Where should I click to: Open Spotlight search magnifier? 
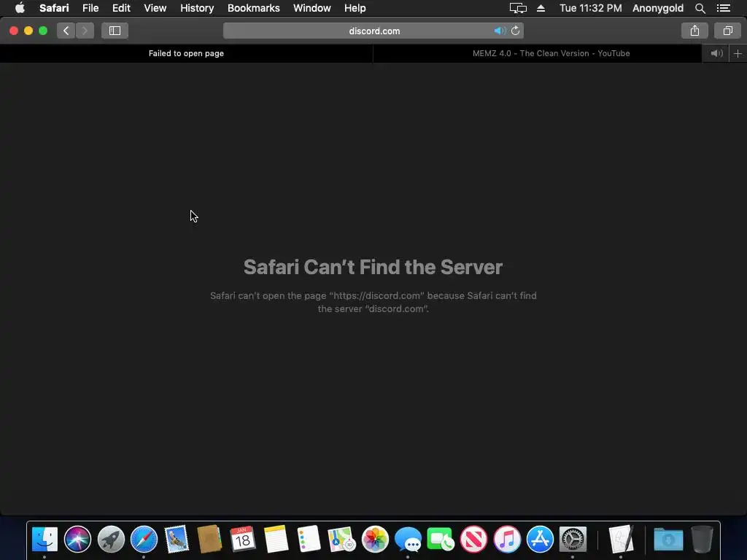(700, 8)
